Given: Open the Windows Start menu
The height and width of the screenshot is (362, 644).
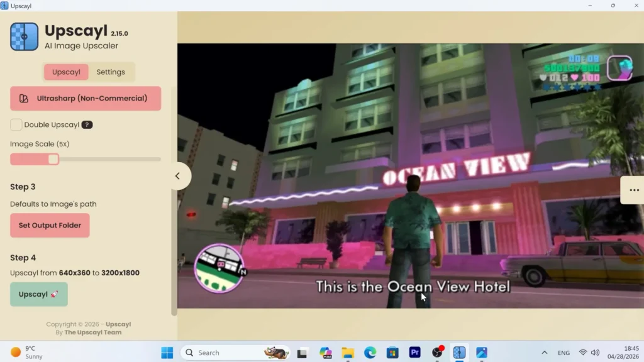Looking at the screenshot, I should (167, 353).
